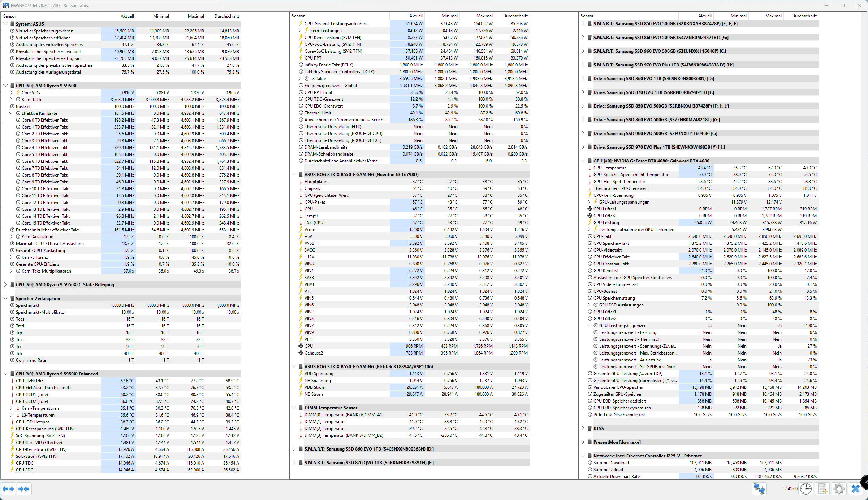This screenshot has height=500, width=868.
Task: Collapse the CPU [#0]: AMD Ryzen 9 5950X group
Action: pyautogui.click(x=5, y=86)
